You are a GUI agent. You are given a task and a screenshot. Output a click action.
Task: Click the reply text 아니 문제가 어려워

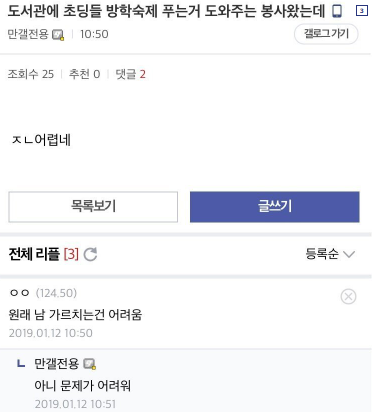[82, 386]
